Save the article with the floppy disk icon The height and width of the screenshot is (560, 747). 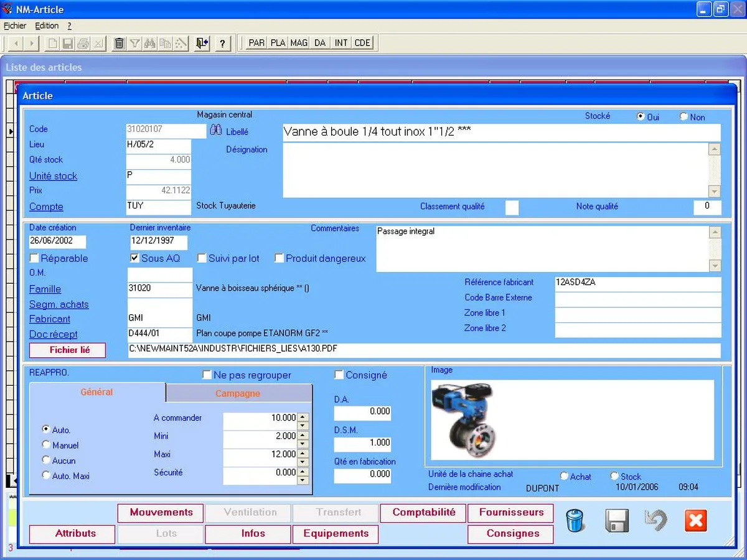pos(616,521)
